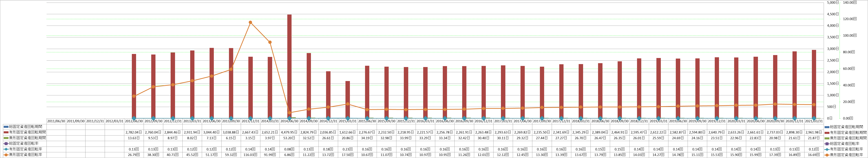Select the 2012/03/31 date header
868x158 pixels.
point(114,121)
